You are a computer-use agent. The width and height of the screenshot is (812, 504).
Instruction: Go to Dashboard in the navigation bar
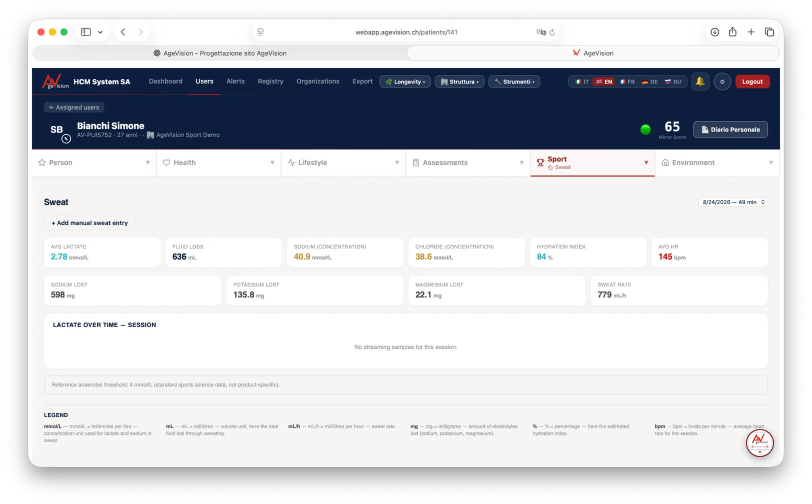point(166,81)
